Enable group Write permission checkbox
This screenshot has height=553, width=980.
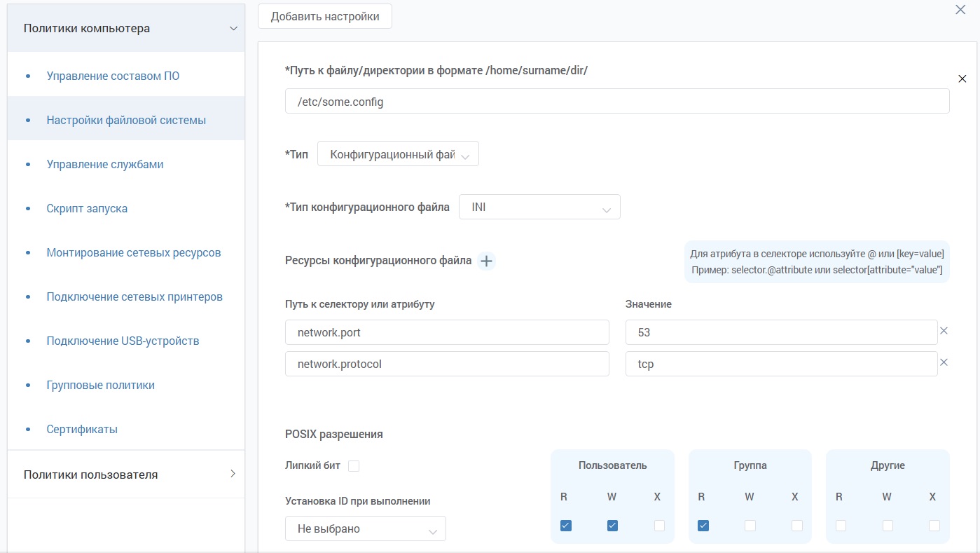[750, 526]
